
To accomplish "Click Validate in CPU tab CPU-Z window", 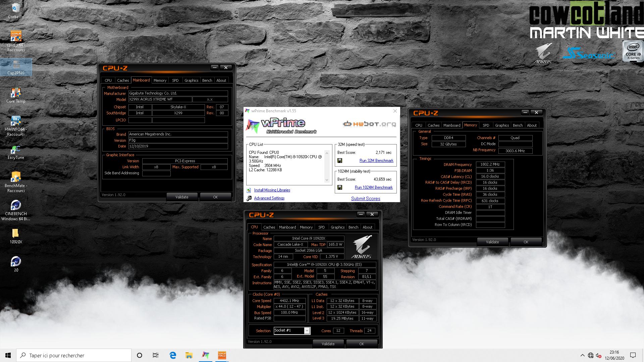I will click(x=328, y=344).
